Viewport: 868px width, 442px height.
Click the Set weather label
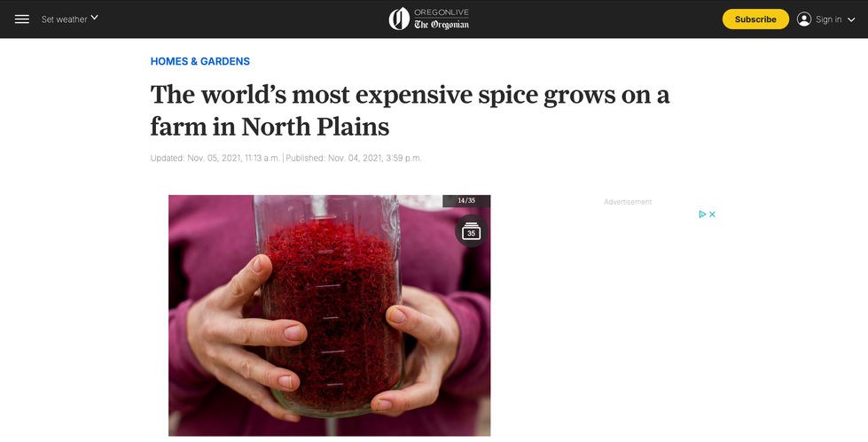coord(64,19)
